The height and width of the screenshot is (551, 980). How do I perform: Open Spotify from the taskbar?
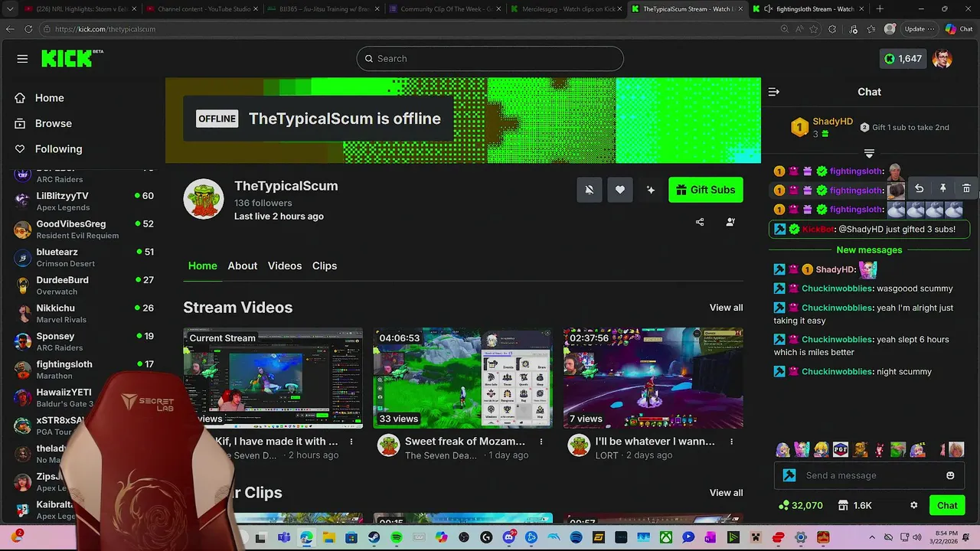pos(397,538)
